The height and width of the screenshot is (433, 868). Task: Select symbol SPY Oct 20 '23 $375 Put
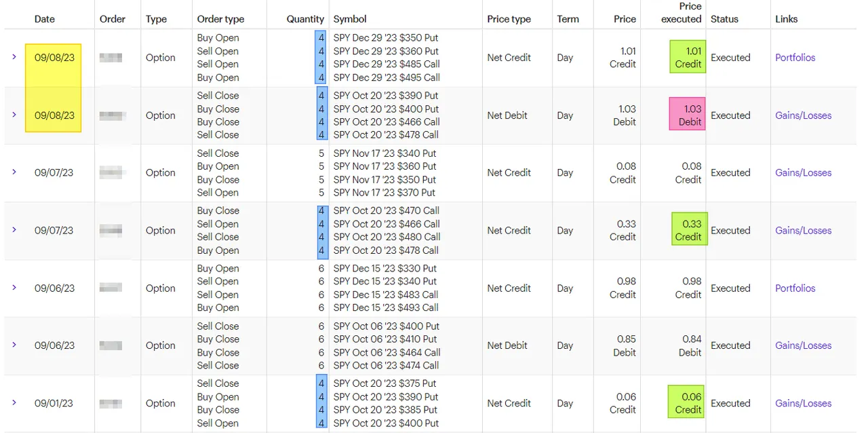pyautogui.click(x=386, y=383)
